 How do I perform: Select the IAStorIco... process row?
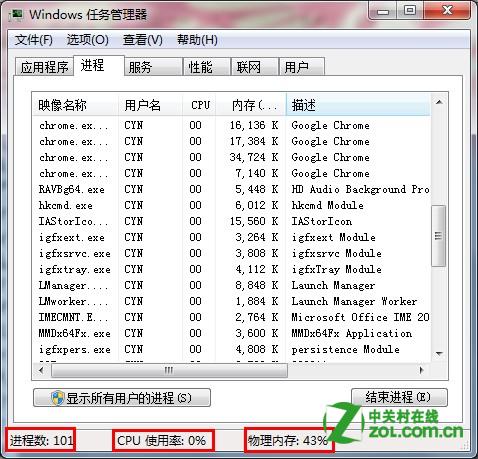[231, 221]
